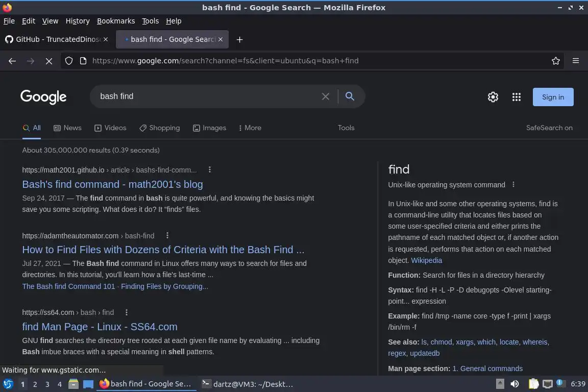Open the Firefox hamburger menu
This screenshot has width=588, height=392.
click(576, 61)
